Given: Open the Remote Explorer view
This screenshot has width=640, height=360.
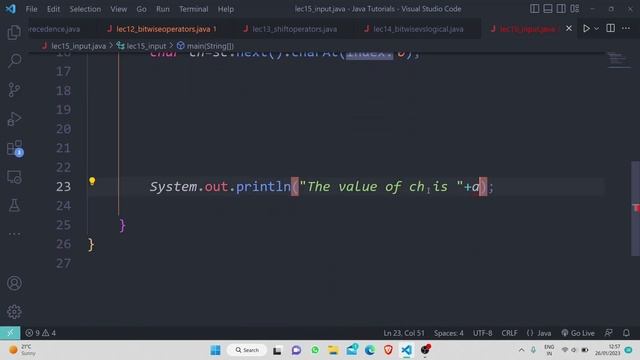Looking at the screenshot, I should click(14, 177).
